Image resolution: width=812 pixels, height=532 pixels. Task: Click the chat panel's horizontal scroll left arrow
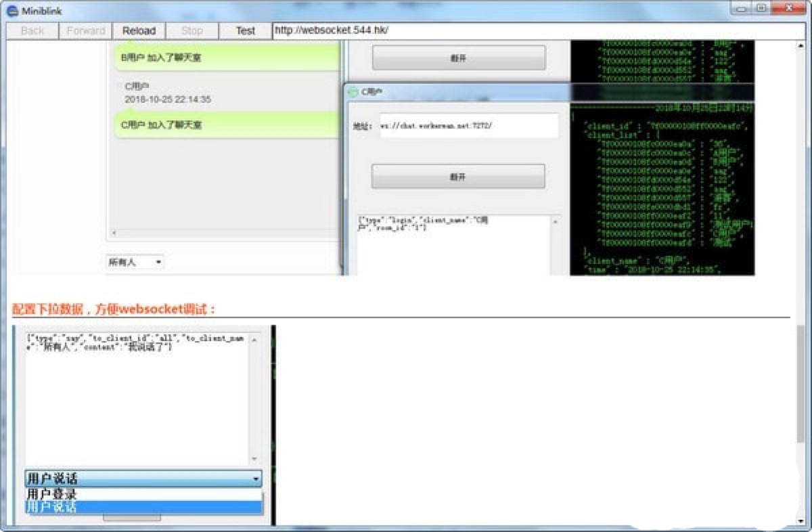click(114, 233)
